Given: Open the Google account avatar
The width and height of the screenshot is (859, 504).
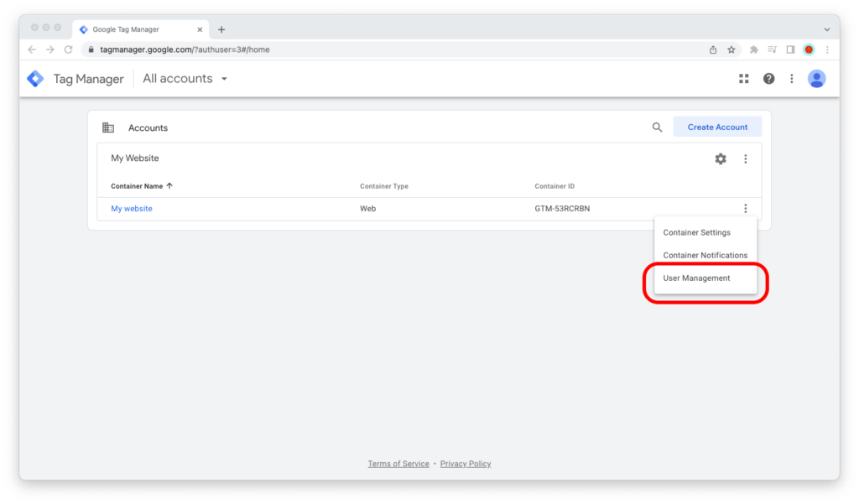Looking at the screenshot, I should tap(816, 79).
